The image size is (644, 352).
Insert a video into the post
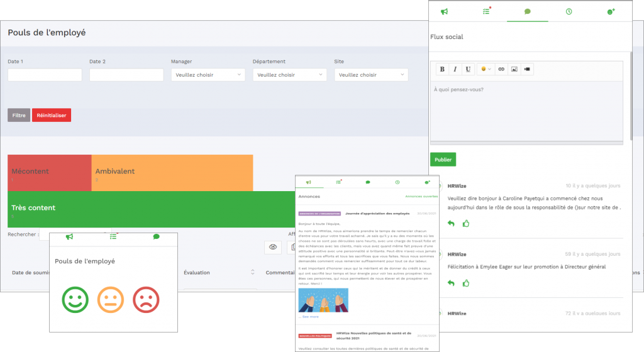(x=527, y=69)
